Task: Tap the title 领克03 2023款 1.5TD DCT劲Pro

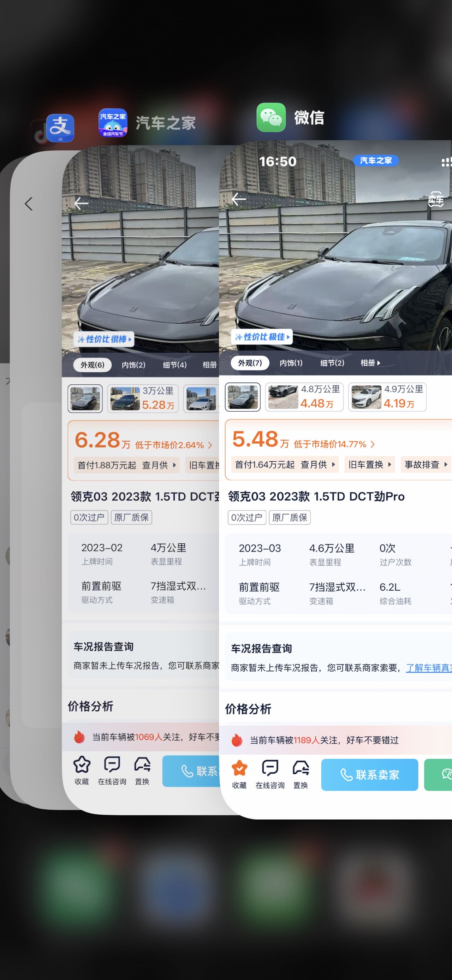Action: [316, 496]
